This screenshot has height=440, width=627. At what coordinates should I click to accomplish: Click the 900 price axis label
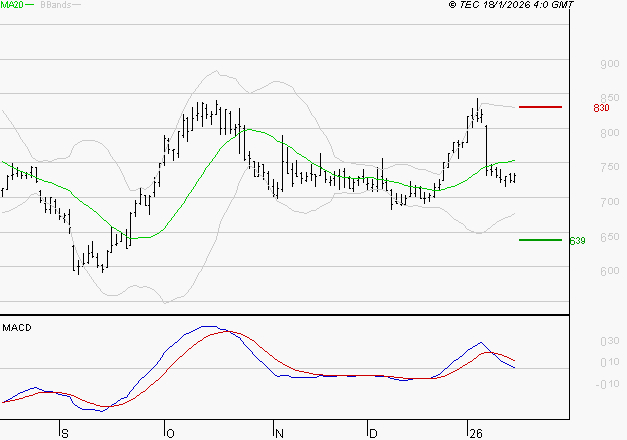[610, 64]
